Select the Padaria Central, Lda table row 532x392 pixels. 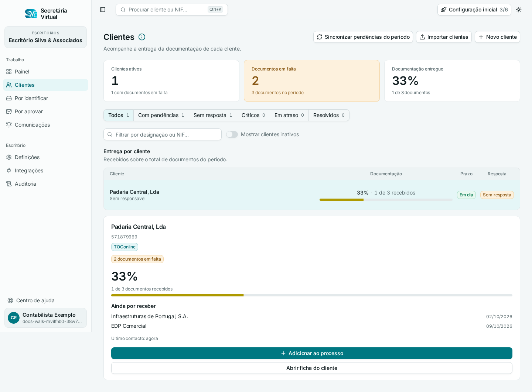pyautogui.click(x=312, y=195)
